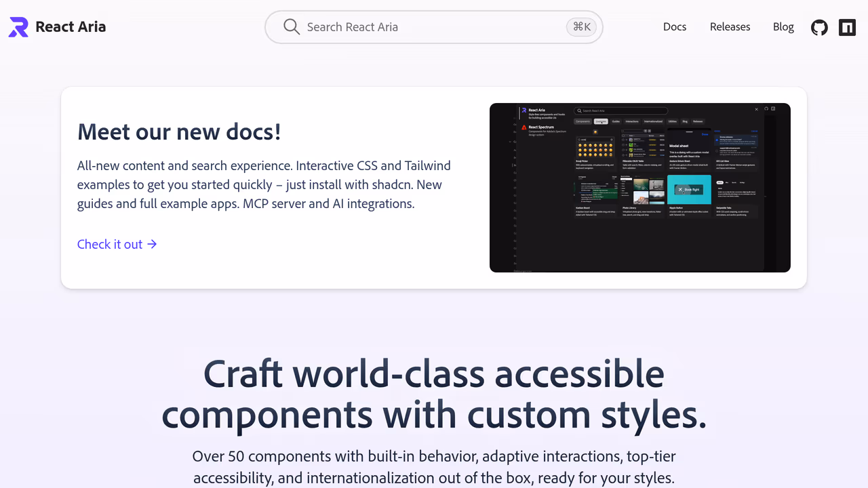Click the Emoji Picker example in preview
Viewport: 868px width, 488px height.
(595, 152)
